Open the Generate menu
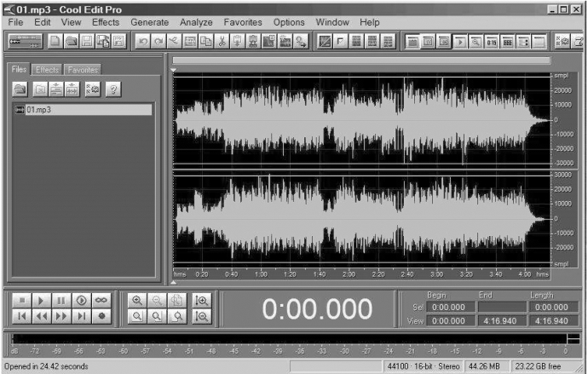 (150, 22)
